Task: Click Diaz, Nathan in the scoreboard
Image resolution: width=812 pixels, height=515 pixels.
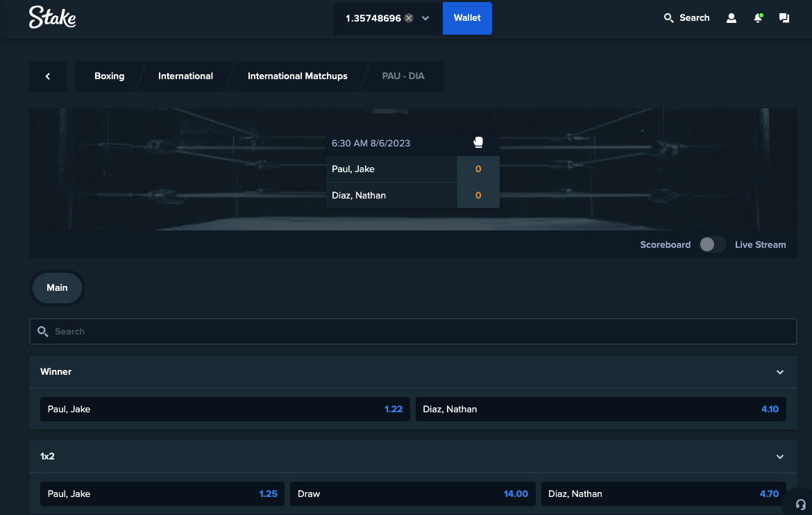Action: pyautogui.click(x=359, y=195)
